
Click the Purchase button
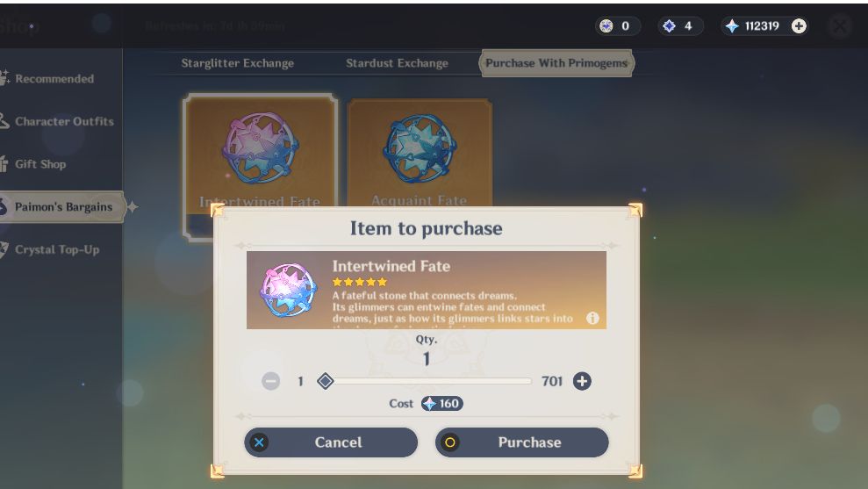521,442
